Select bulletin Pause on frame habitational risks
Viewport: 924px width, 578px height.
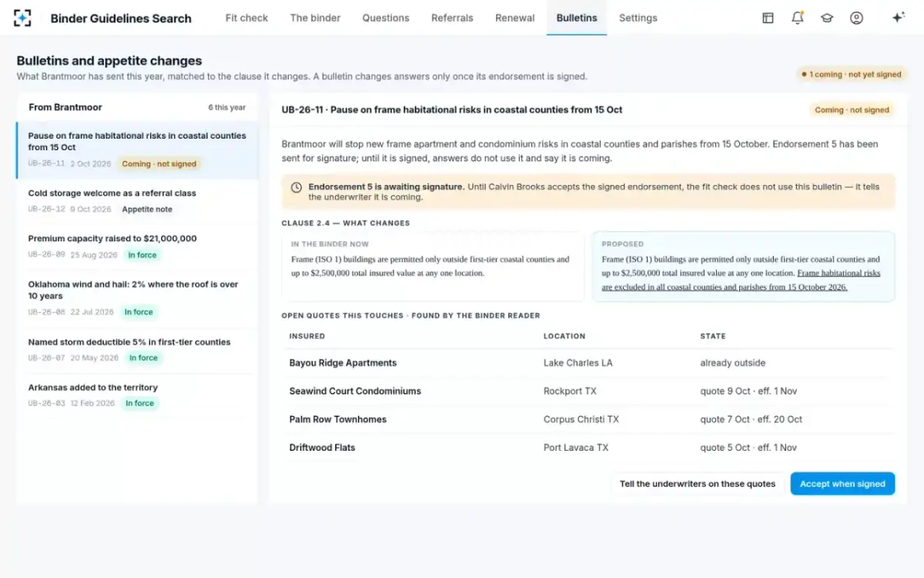[x=137, y=149]
